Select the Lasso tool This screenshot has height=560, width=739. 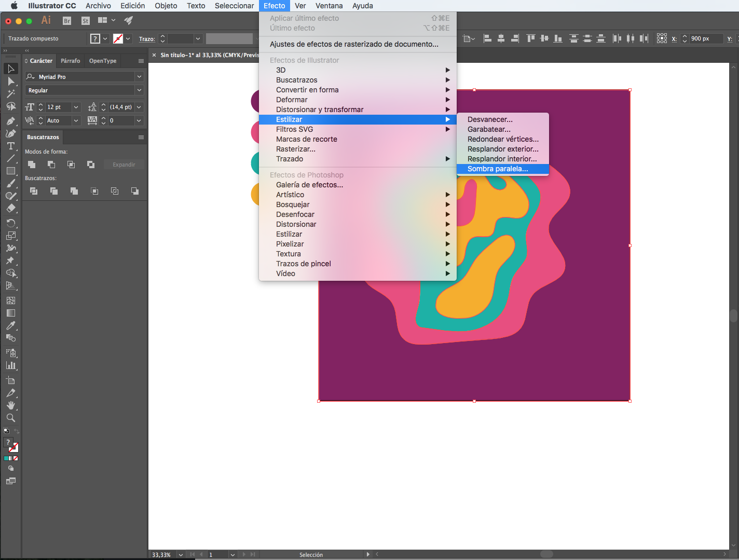pyautogui.click(x=10, y=107)
